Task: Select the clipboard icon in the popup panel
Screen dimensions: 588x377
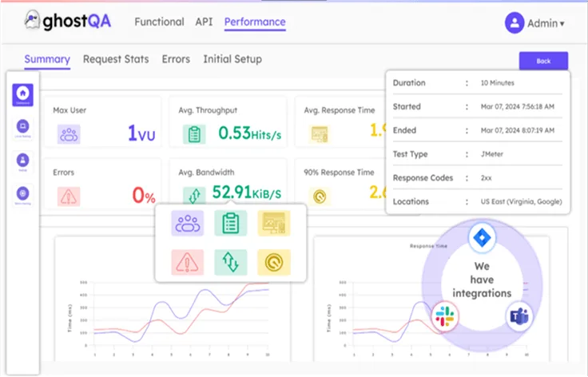Action: point(230,224)
